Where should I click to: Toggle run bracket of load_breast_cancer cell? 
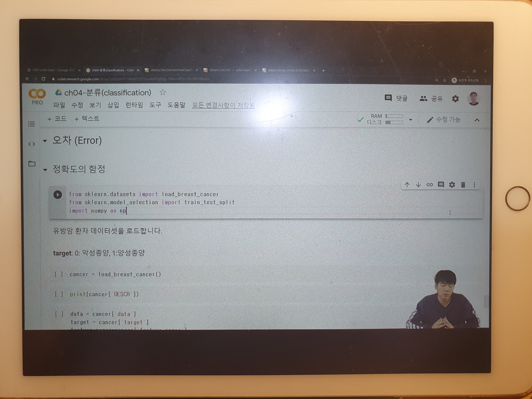pyautogui.click(x=59, y=274)
